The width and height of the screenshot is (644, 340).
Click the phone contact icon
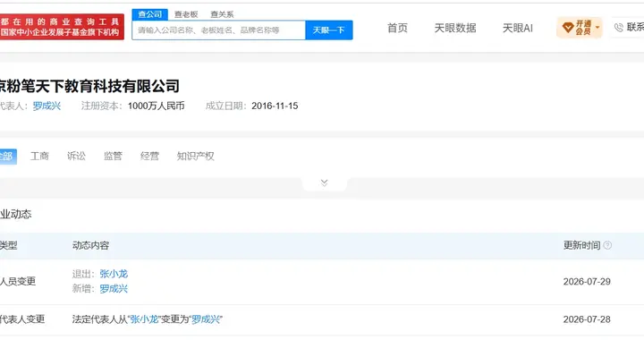point(619,28)
